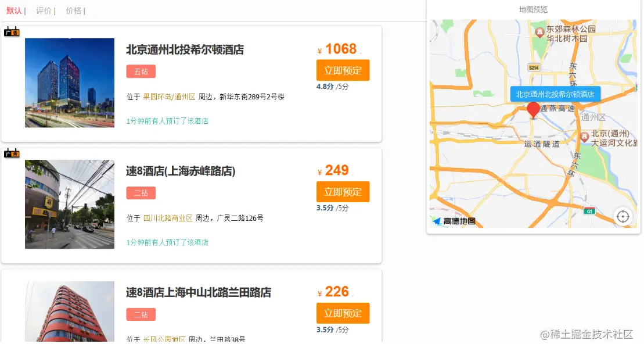Click the Hilton booking notice 1分钟前有人预订了该酒店
Screen dimensions: 644x351
(x=167, y=121)
